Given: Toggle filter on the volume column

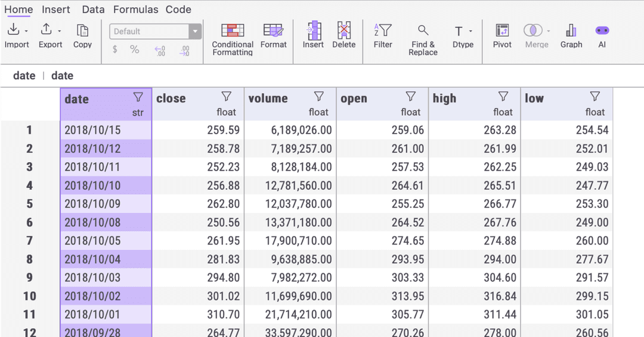Looking at the screenshot, I should click(x=319, y=97).
